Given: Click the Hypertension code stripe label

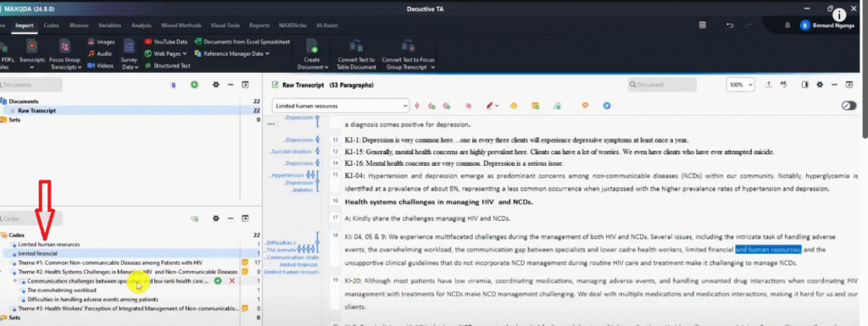Looking at the screenshot, I should point(287,175).
